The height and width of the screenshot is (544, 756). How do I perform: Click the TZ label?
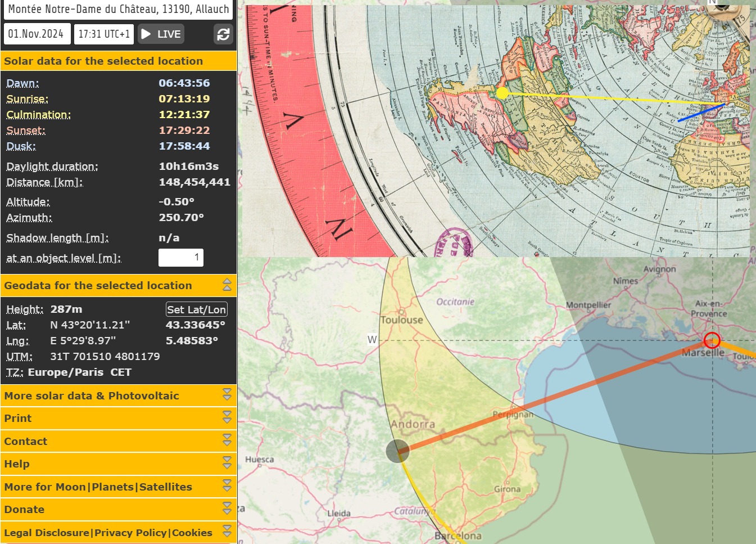pyautogui.click(x=15, y=372)
